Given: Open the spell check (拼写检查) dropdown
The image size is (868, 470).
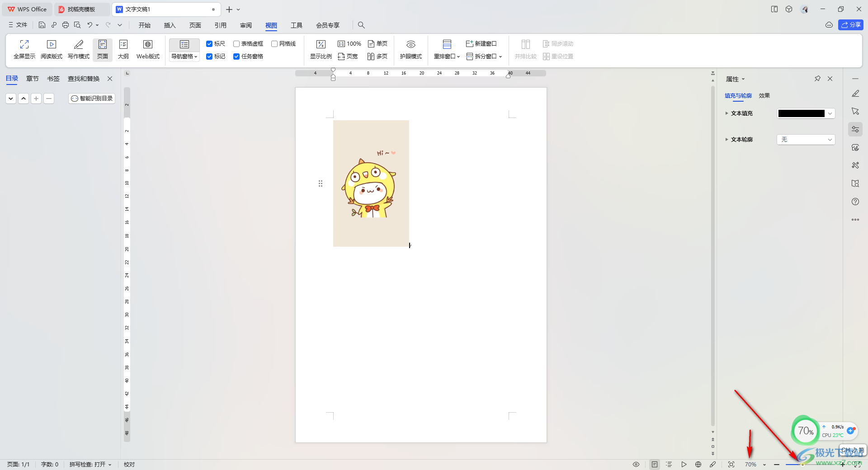Looking at the screenshot, I should pyautogui.click(x=90, y=465).
